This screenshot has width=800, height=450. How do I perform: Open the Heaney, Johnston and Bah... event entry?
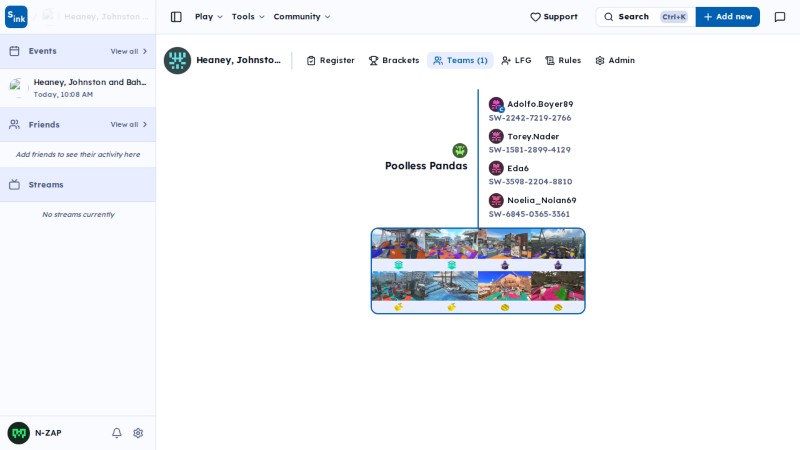(x=78, y=88)
